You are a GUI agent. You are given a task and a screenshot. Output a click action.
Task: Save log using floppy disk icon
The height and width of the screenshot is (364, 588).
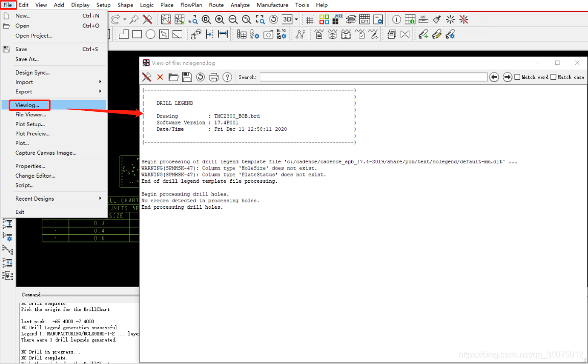187,77
